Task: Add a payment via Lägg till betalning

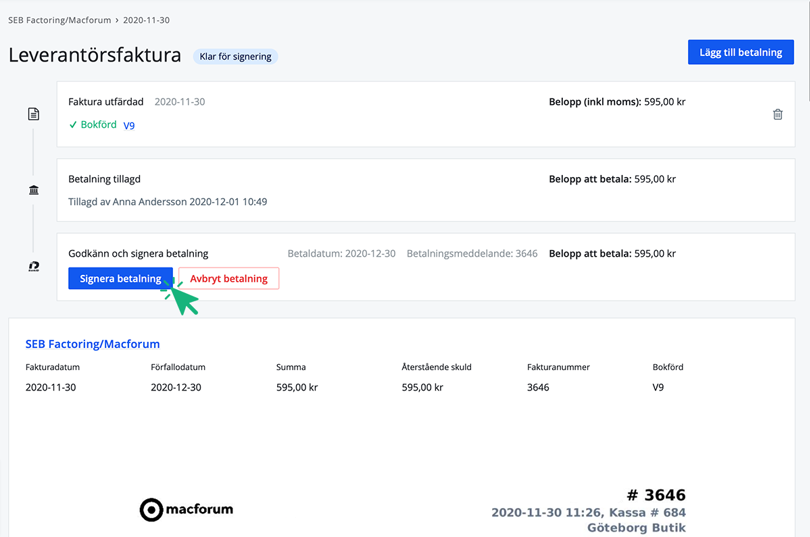Action: pyautogui.click(x=740, y=52)
